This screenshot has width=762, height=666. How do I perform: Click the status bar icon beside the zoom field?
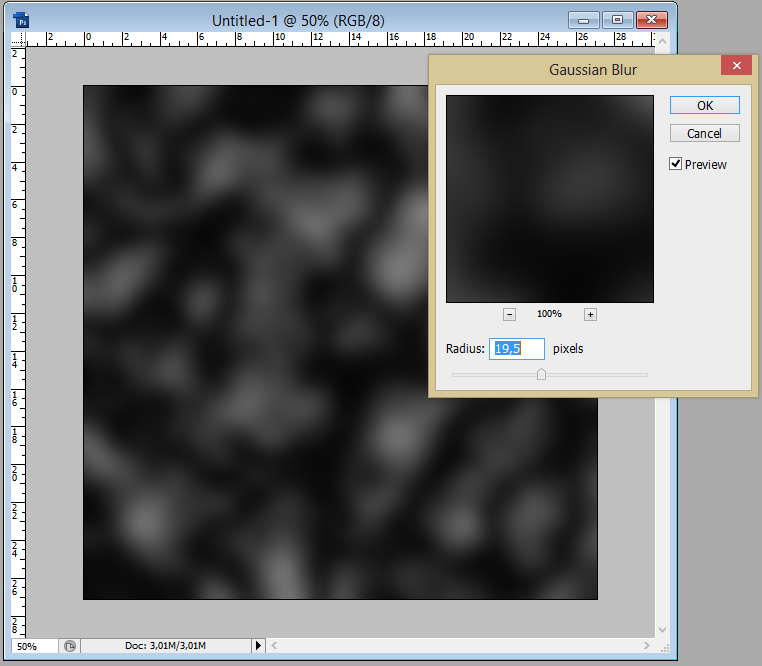point(70,647)
